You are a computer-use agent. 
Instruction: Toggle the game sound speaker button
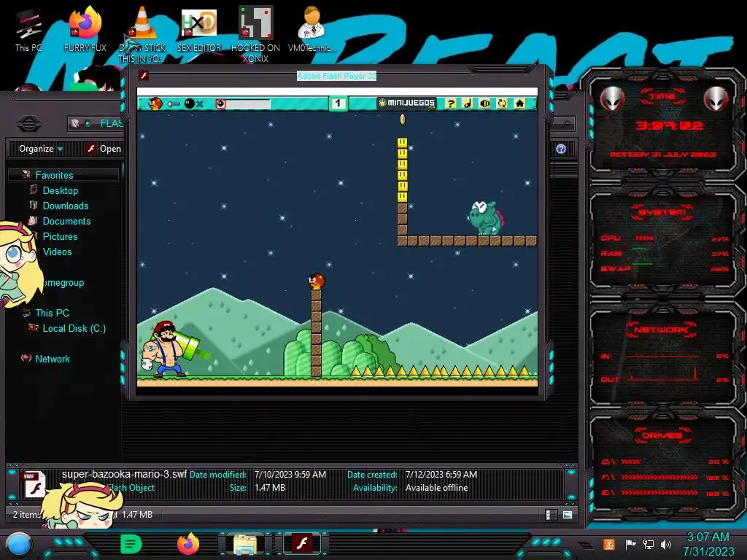[484, 104]
